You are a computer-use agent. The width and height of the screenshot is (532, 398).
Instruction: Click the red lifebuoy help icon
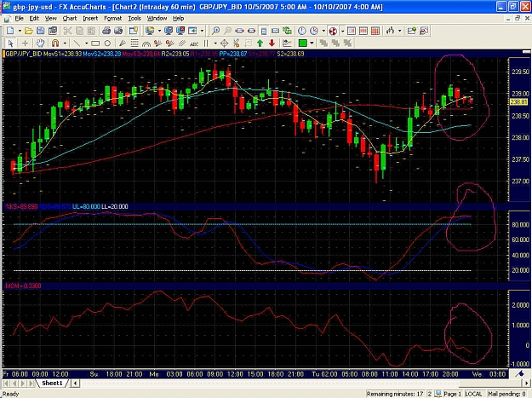coord(333,31)
